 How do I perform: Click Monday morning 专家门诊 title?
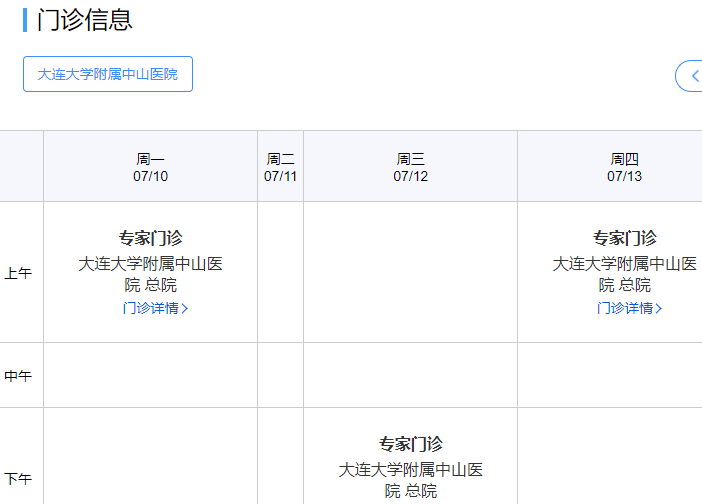point(151,238)
